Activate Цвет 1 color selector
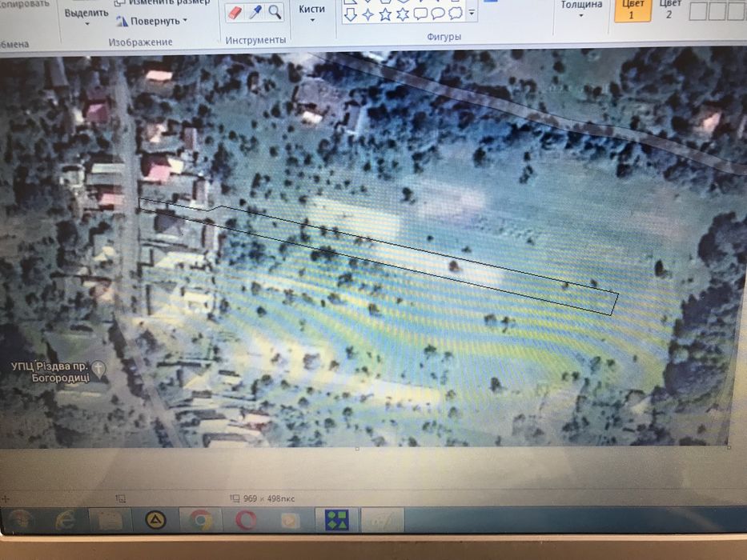 click(633, 10)
